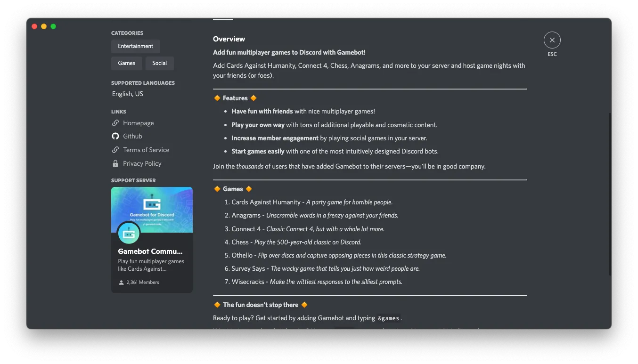Click the SUPPORTED LANGUAGES sidebar heading
Image resolution: width=638 pixels, height=364 pixels.
[x=143, y=83]
